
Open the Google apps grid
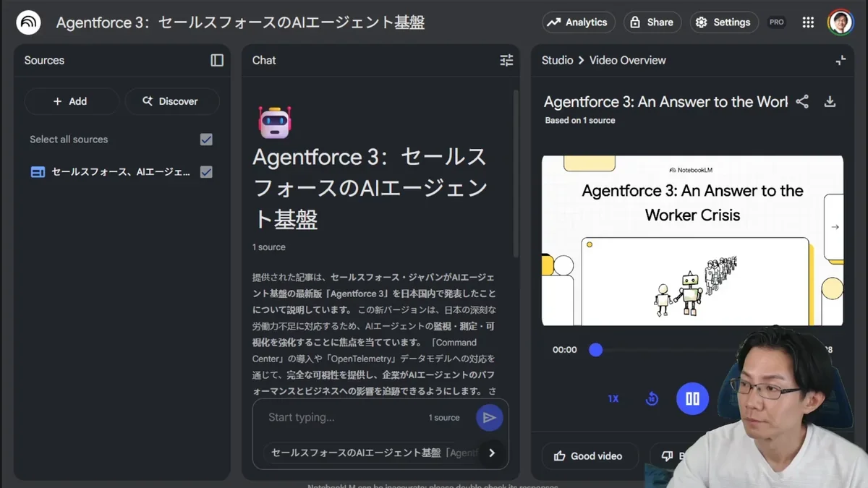pos(809,22)
